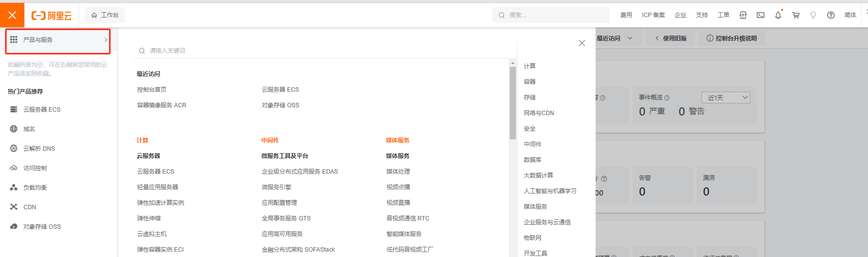Open 微服务引擎 link
This screenshot has height=257, width=868.
tap(276, 187)
